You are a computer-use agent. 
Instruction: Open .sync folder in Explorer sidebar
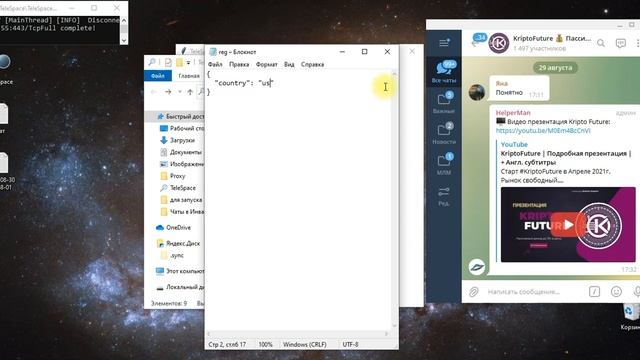[172, 256]
